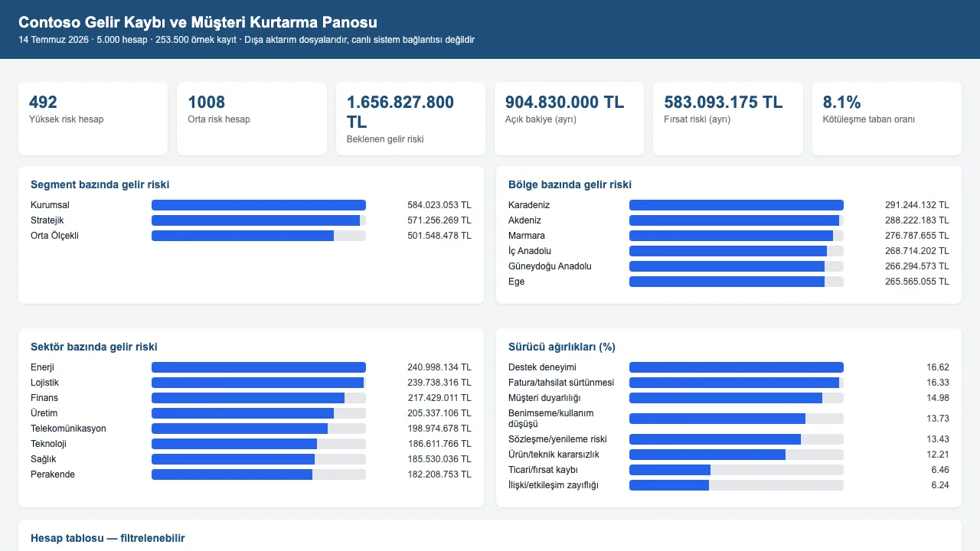Click the Ege region bar
The height and width of the screenshot is (551, 980).
(x=737, y=282)
